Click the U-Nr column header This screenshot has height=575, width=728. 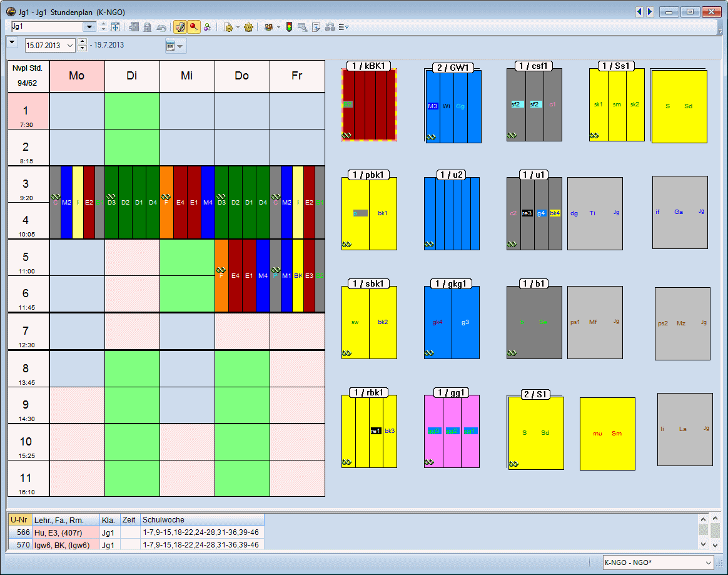[19, 520]
